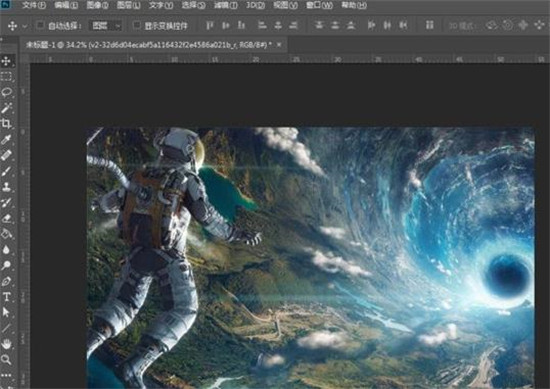Click distribute left edges icon
550x389 pixels.
tap(371, 25)
